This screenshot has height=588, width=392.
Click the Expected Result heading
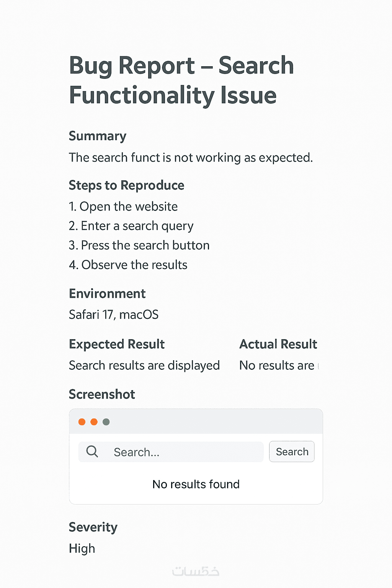[x=117, y=344]
